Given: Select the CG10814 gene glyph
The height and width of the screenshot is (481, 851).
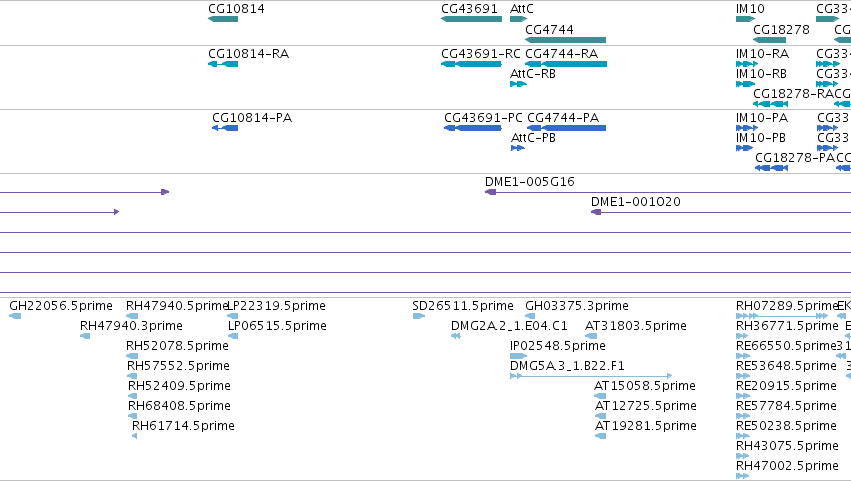Looking at the screenshot, I should 223,19.
